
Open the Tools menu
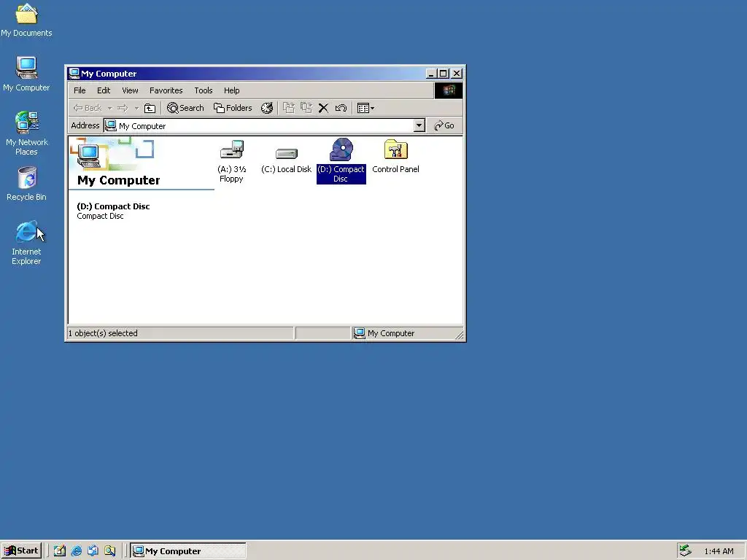coord(204,90)
